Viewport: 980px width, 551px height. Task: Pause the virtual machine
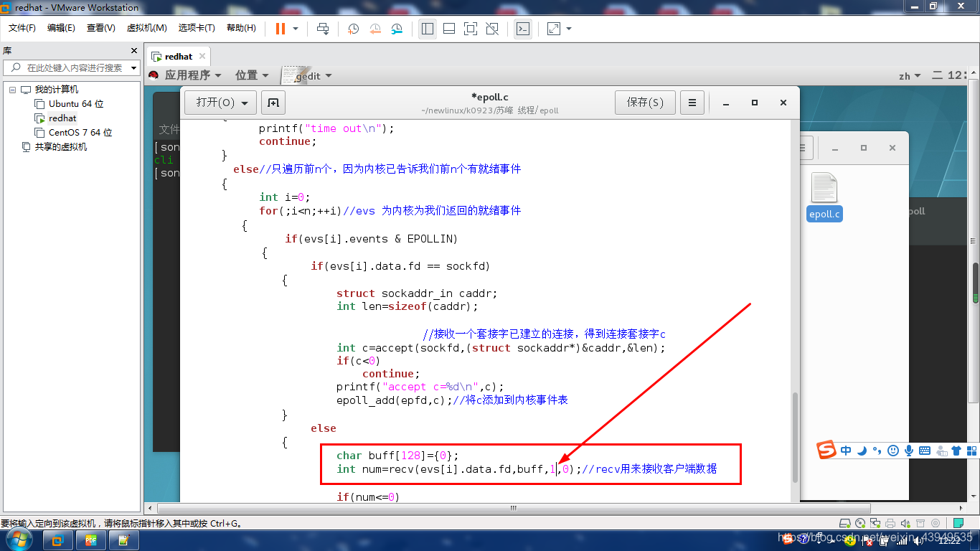[280, 29]
